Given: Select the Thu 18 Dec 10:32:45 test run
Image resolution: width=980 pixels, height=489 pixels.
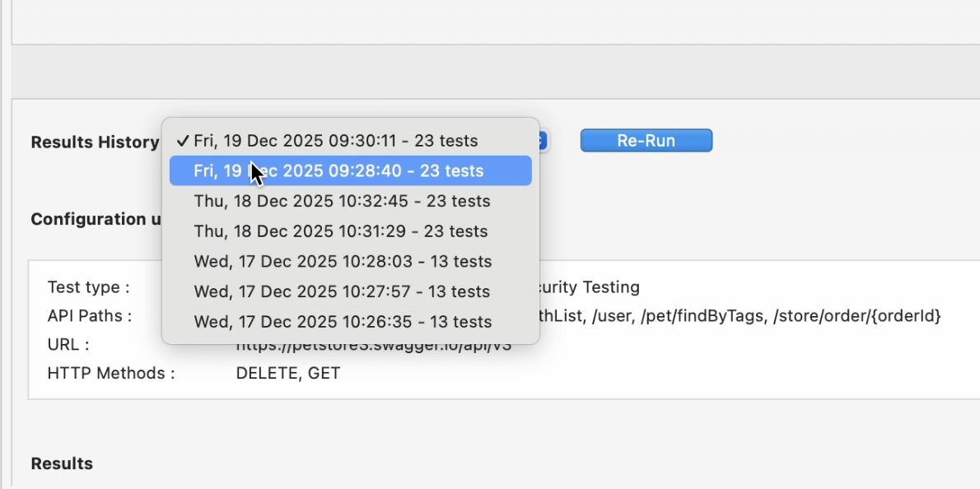Looking at the screenshot, I should [x=342, y=201].
